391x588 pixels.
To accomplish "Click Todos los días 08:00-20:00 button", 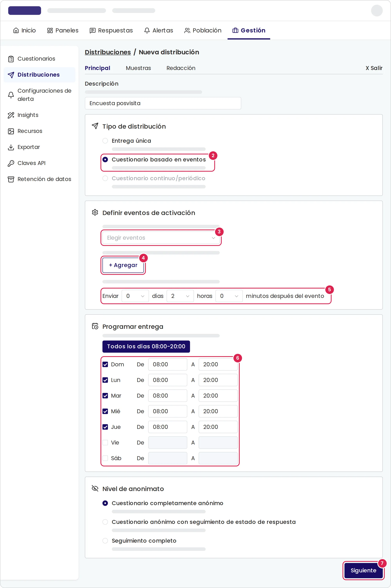I will coord(146,346).
